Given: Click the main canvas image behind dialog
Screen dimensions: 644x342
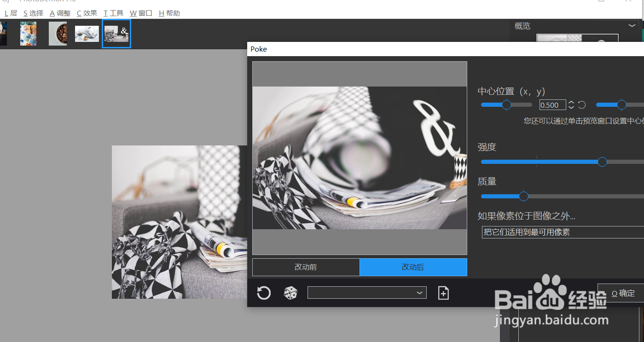Looking at the screenshot, I should point(180,222).
